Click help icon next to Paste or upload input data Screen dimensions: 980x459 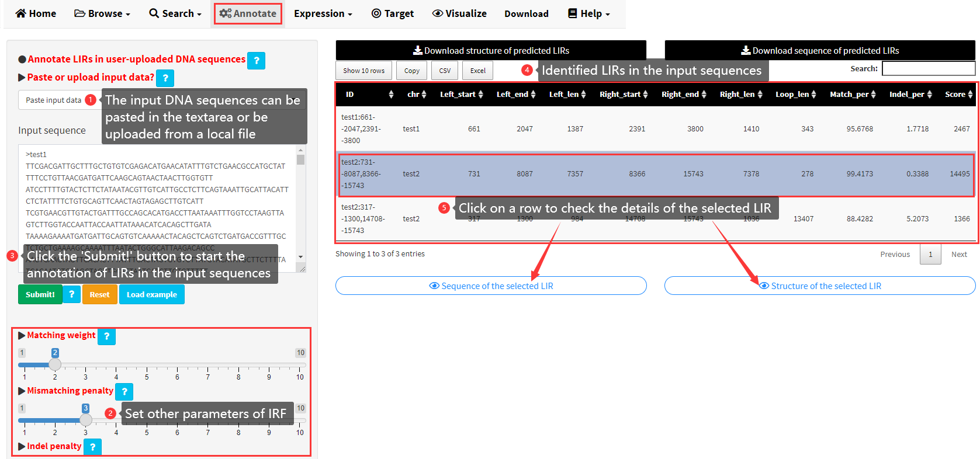(x=165, y=78)
